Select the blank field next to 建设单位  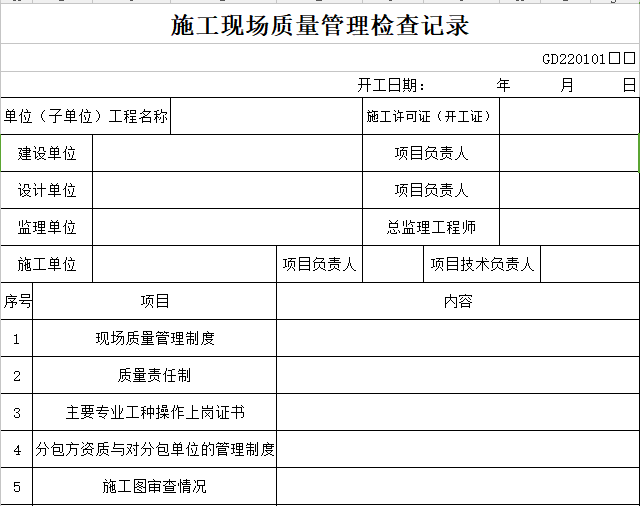pyautogui.click(x=227, y=154)
